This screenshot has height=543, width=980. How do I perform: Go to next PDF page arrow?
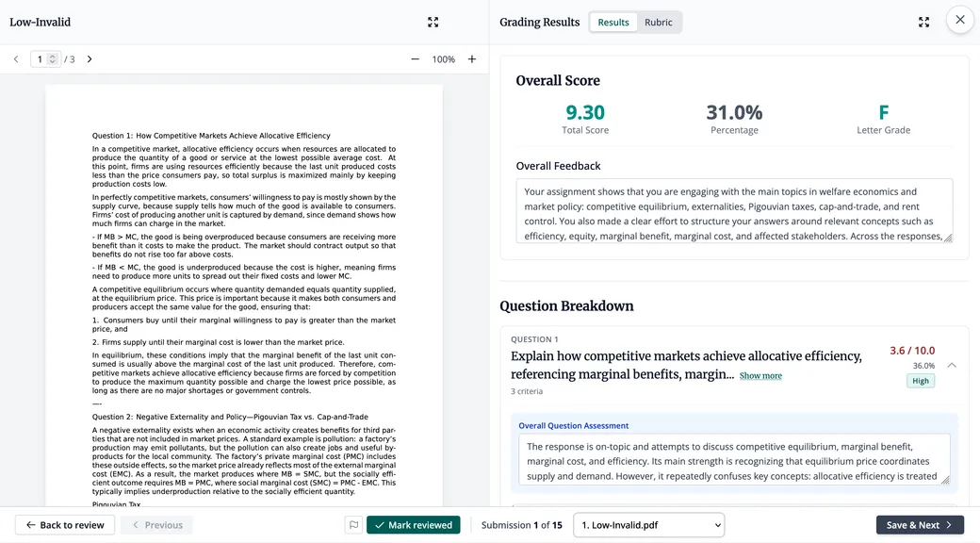(90, 59)
